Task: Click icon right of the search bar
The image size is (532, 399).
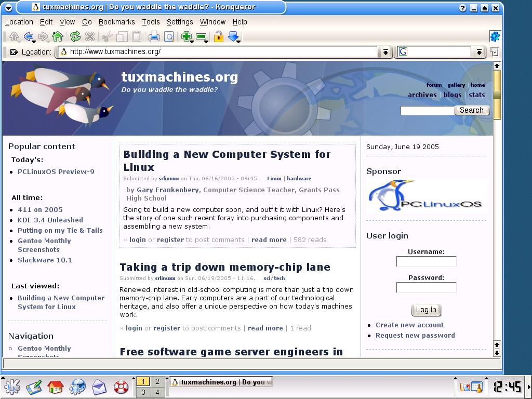Action: point(495,52)
